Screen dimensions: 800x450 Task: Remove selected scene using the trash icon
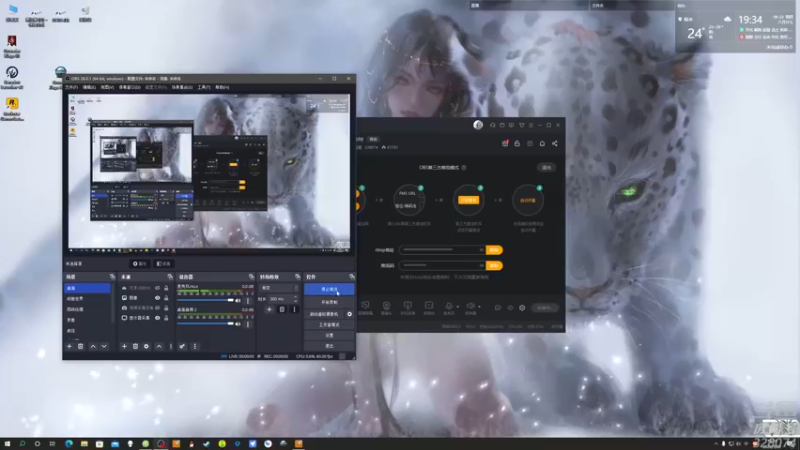[x=81, y=346]
